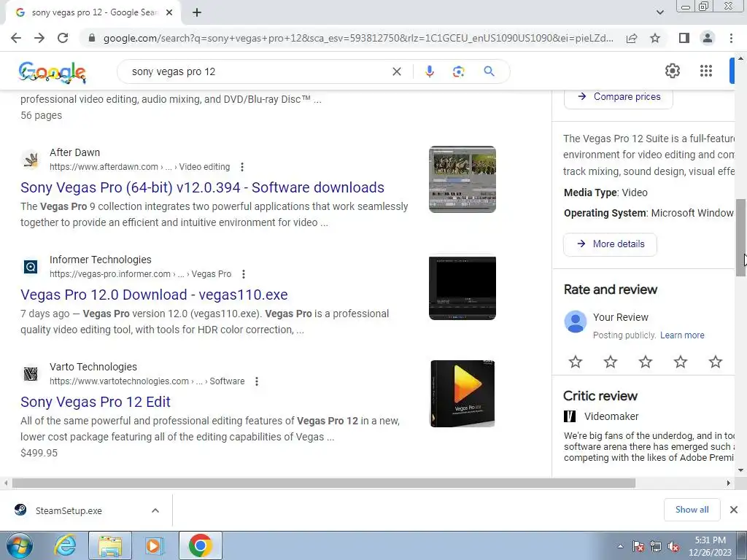This screenshot has width=747, height=560.
Task: Bookmark this tab with star icon
Action: pyautogui.click(x=655, y=38)
